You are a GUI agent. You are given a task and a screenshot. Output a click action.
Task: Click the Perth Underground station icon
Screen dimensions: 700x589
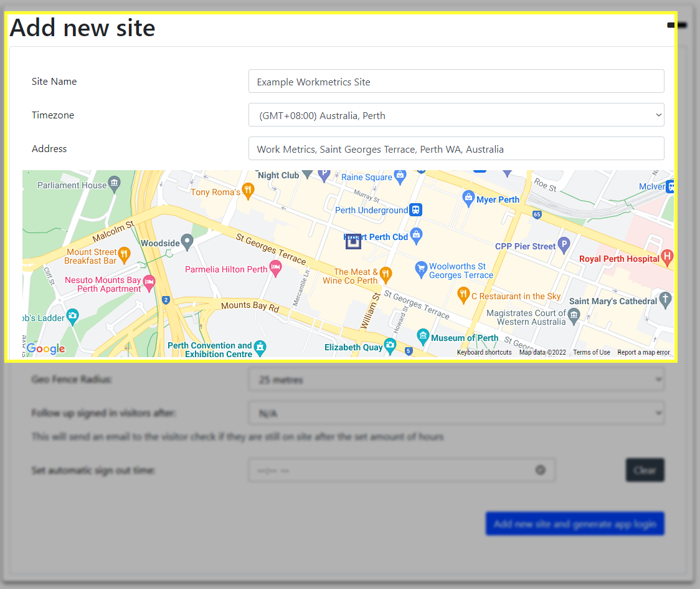click(415, 209)
